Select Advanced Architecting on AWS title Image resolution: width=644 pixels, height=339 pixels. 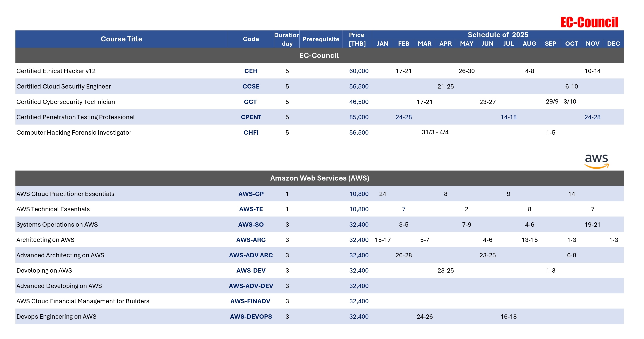[x=60, y=255]
